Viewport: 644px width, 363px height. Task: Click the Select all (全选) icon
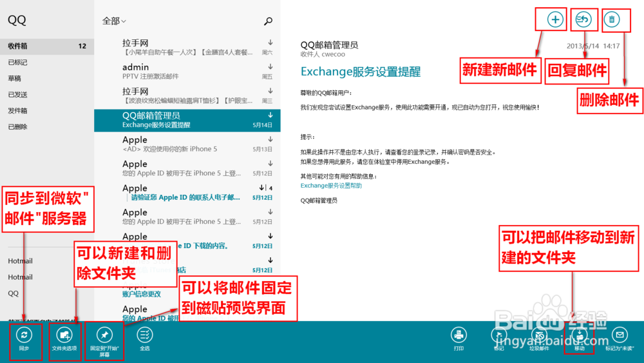[x=144, y=335]
